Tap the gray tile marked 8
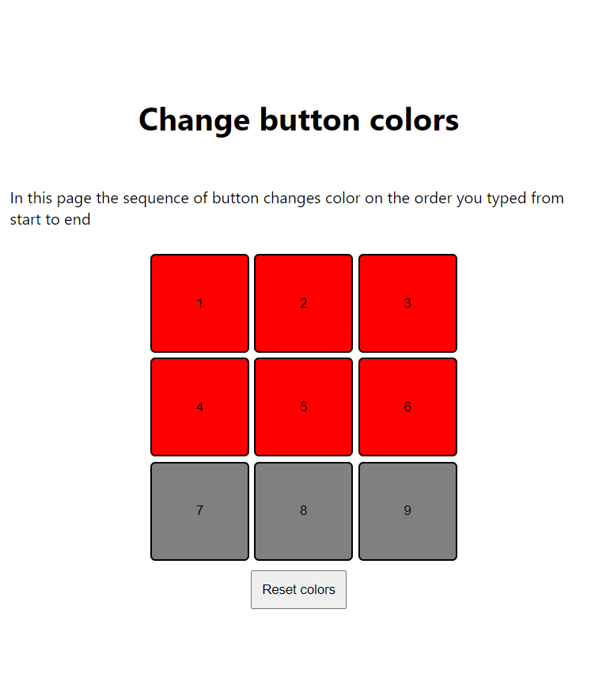 (303, 511)
